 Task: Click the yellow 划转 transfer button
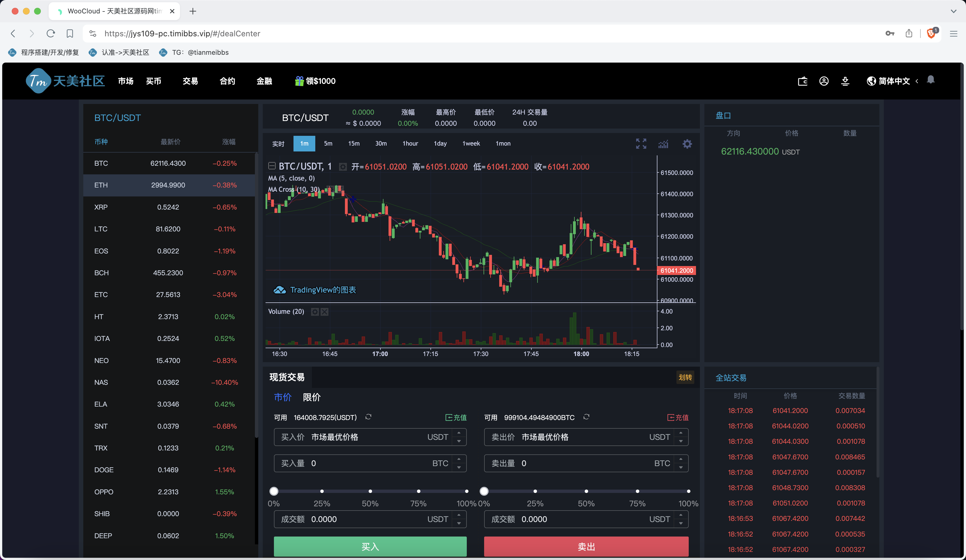pos(685,378)
